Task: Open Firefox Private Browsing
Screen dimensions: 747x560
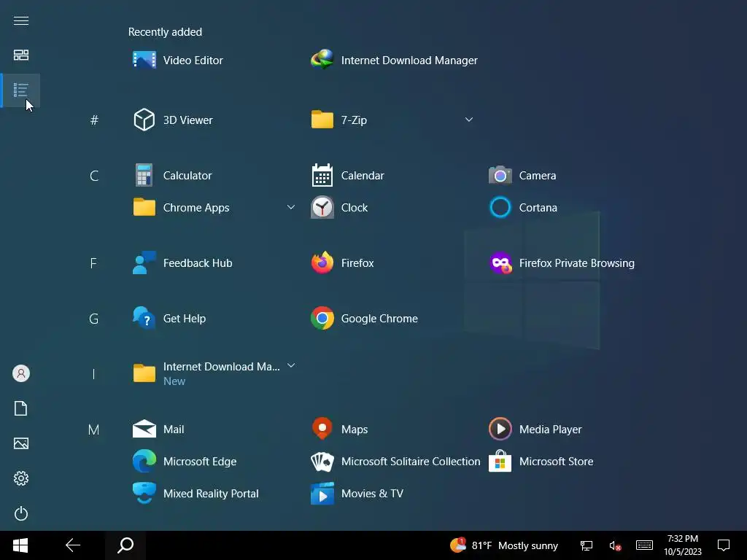Action: [562, 262]
